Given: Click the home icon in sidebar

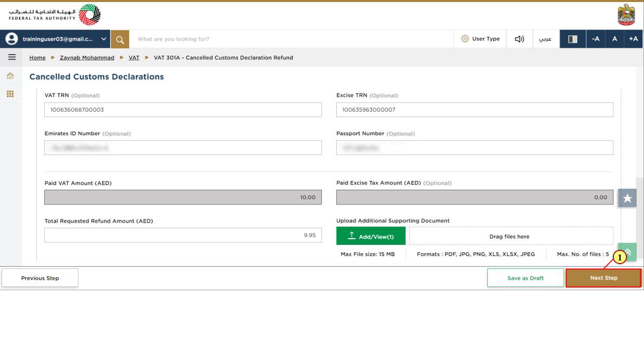Looking at the screenshot, I should click(10, 76).
